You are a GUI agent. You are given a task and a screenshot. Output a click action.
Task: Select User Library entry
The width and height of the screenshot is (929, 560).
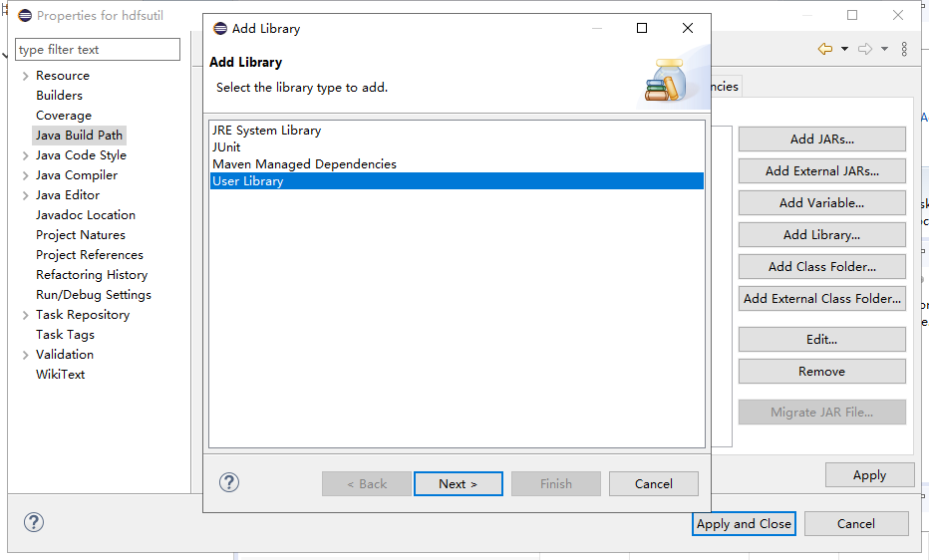[x=457, y=181]
